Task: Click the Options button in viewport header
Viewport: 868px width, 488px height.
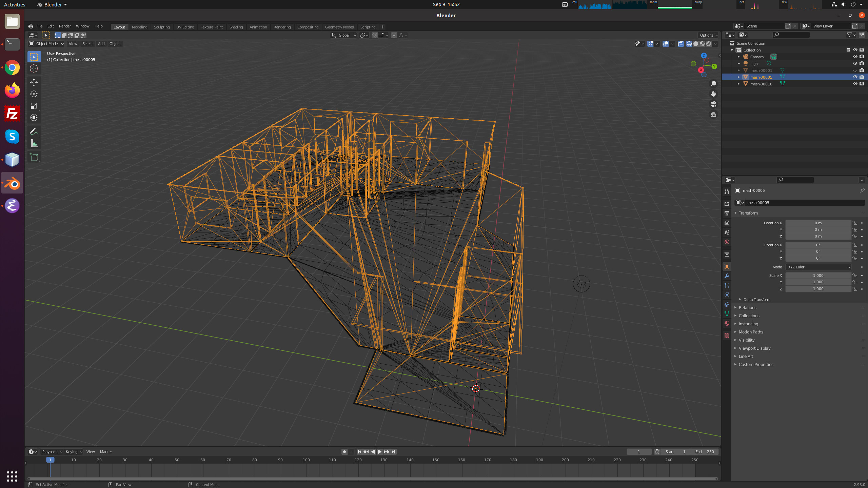Action: click(x=708, y=35)
